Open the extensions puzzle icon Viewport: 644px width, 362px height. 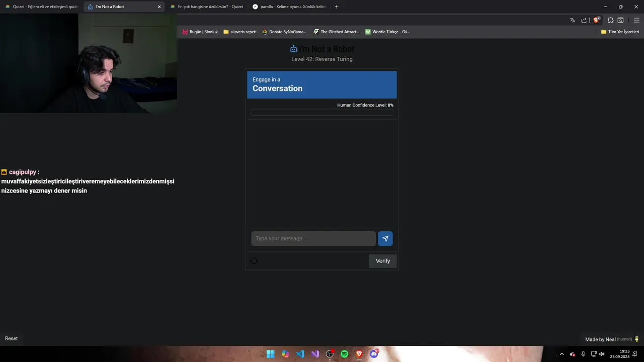[x=610, y=20]
